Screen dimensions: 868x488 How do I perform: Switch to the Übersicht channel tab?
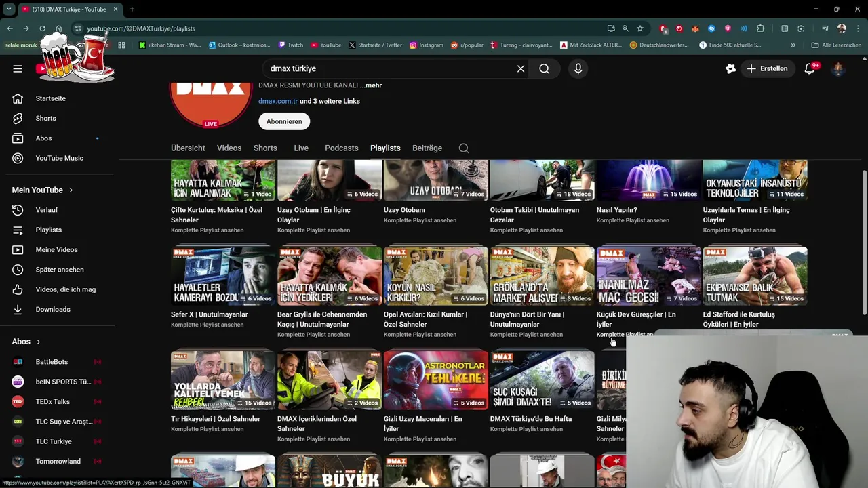tap(188, 148)
